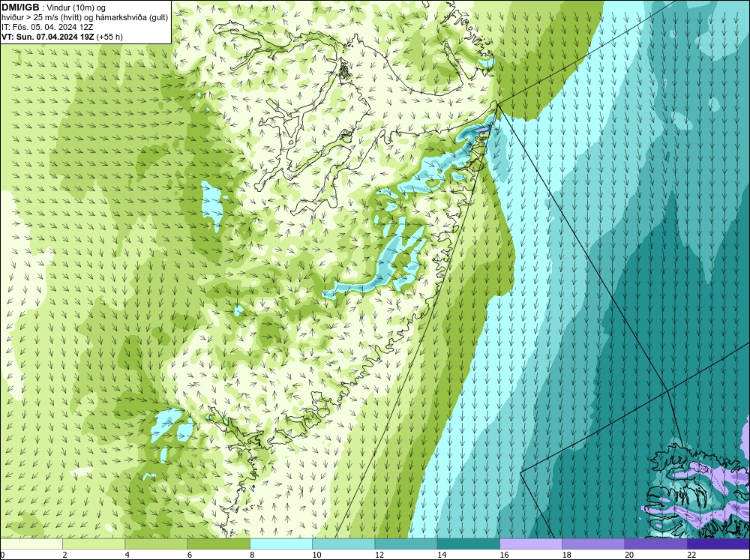Pick the medium green 4–6 m/s legend swatch
This screenshot has width=750, height=560.
156,544
